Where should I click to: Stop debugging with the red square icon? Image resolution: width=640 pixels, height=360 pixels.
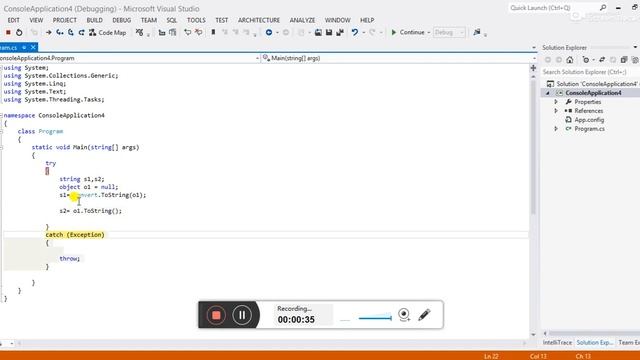(8, 32)
